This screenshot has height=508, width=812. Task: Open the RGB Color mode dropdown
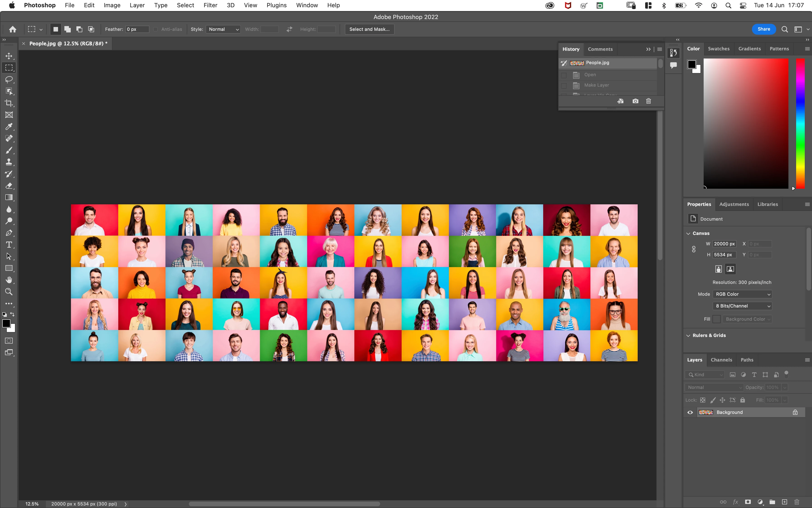tap(742, 294)
